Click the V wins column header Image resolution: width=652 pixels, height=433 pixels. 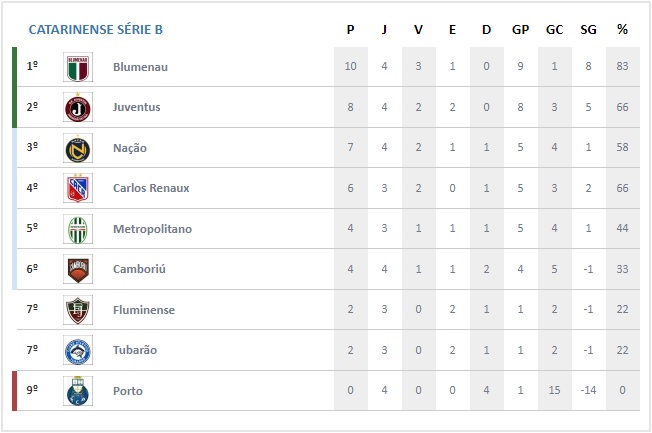[418, 30]
